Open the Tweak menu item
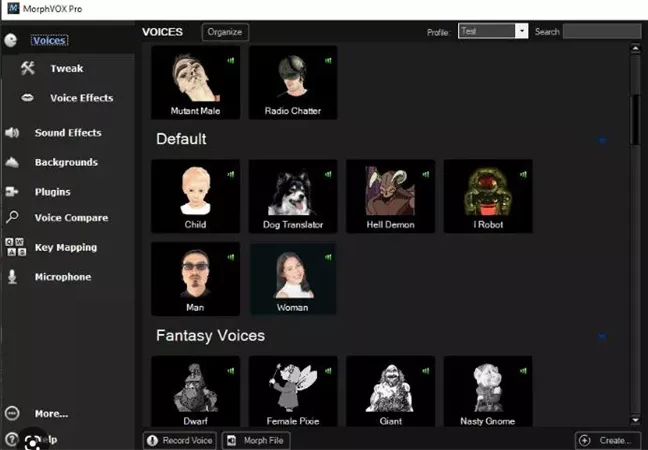This screenshot has height=450, width=648. tap(67, 69)
